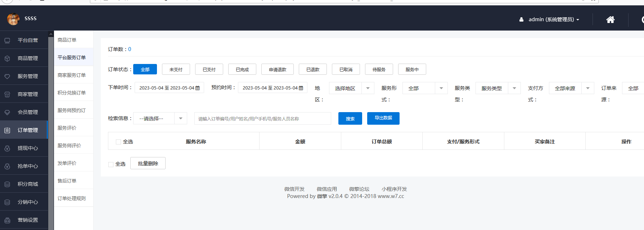
Task: Click the submenu scrollbar up arrow
Action: (x=51, y=34)
